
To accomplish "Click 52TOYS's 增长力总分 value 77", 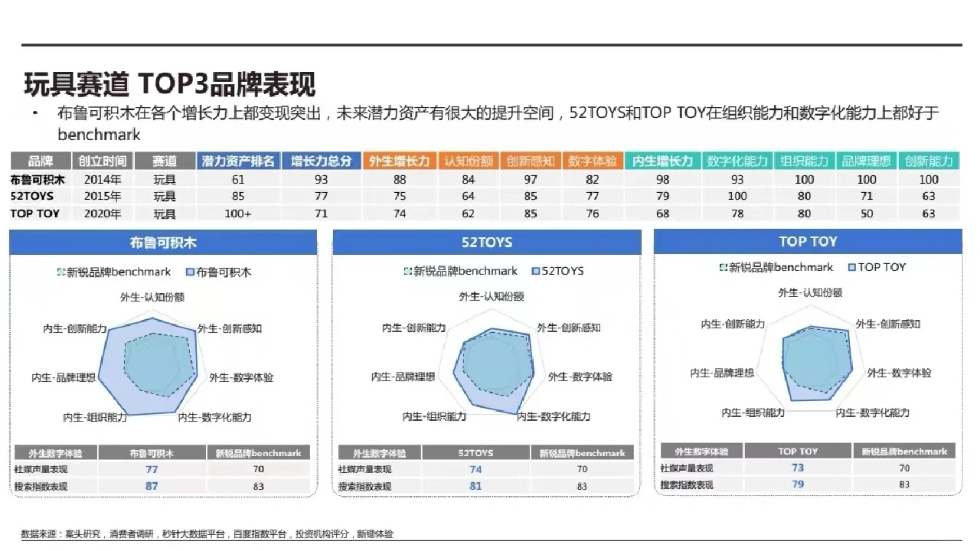I will click(322, 197).
